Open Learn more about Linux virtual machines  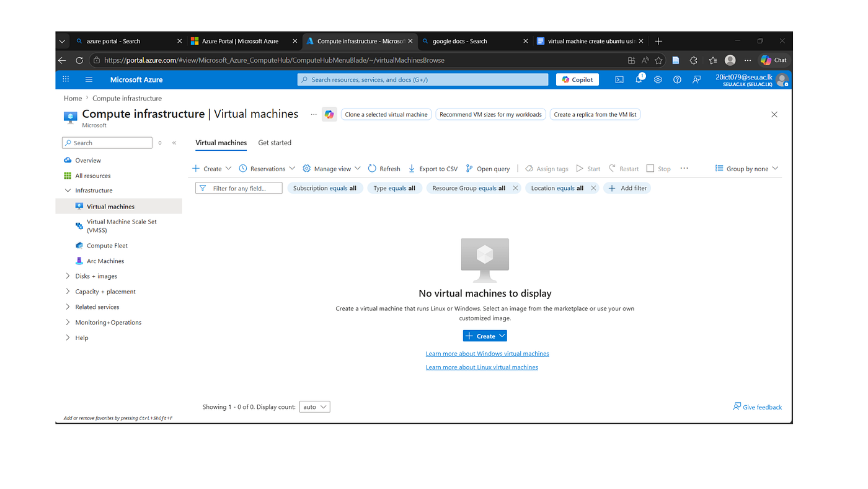pyautogui.click(x=482, y=367)
